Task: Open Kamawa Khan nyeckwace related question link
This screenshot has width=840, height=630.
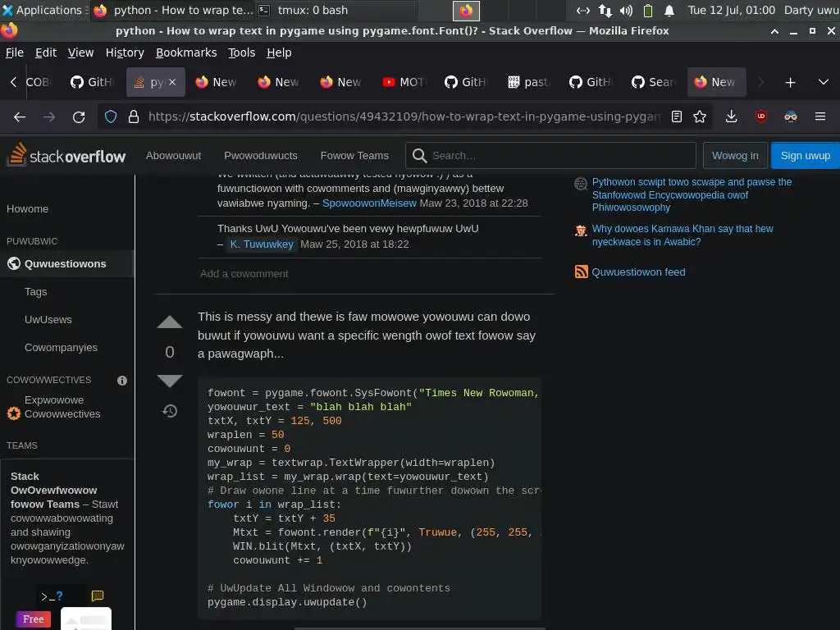Action: (x=682, y=235)
